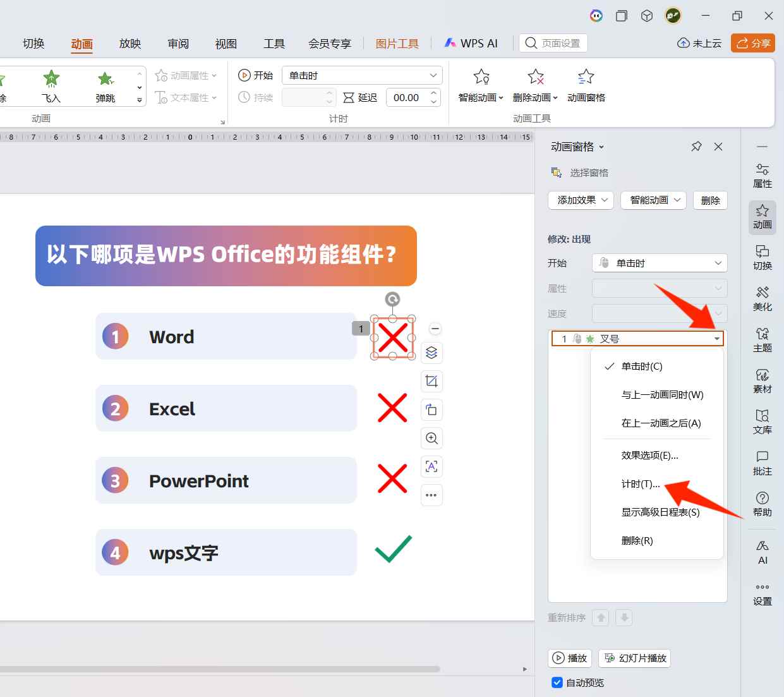
Task: Click the 删除动画 delete animation icon
Action: 535,77
